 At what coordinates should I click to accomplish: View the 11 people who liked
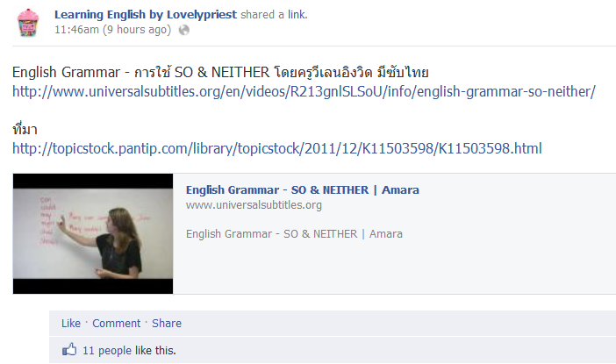coord(107,350)
